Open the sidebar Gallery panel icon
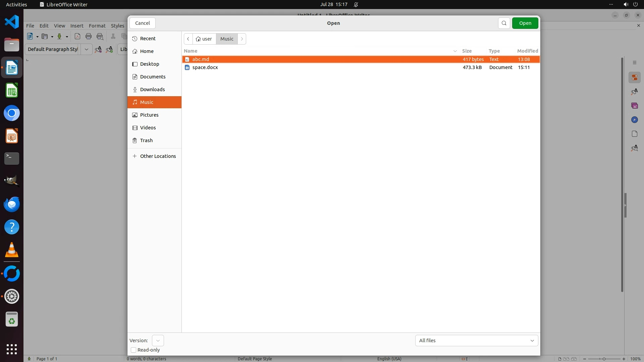Screen dimensions: 644x362 (634, 106)
